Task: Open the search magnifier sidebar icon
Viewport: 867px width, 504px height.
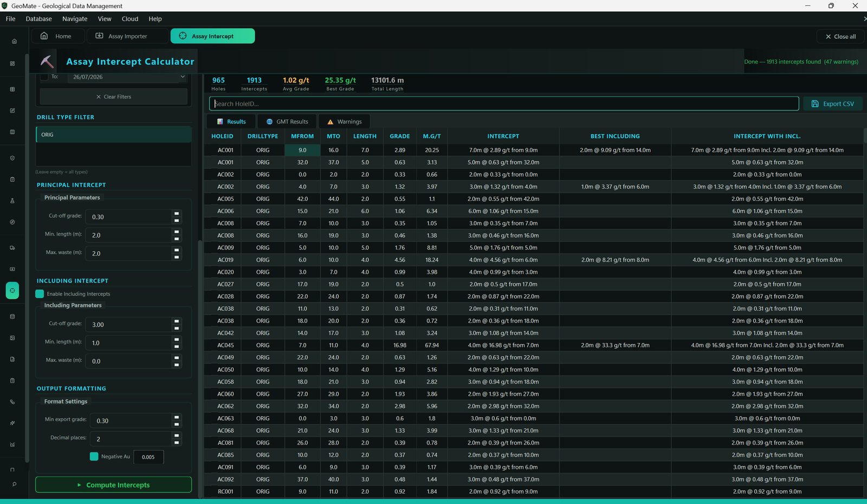Action: [14, 484]
